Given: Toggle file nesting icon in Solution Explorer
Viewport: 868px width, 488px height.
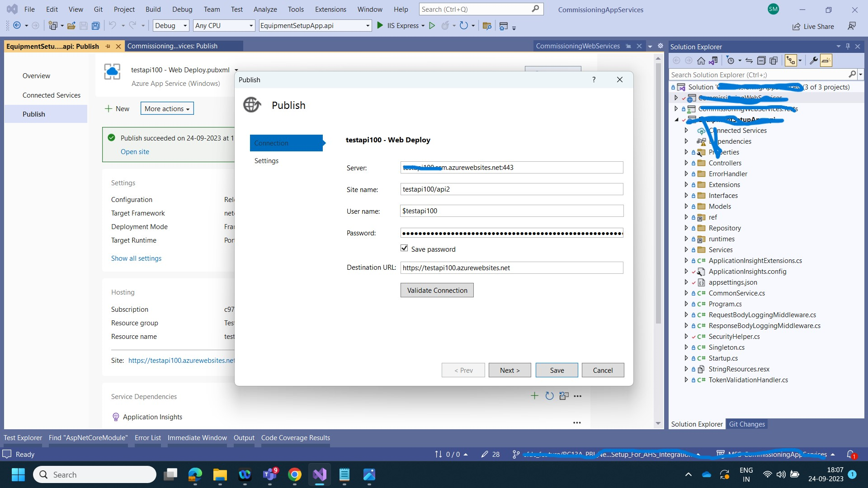Looking at the screenshot, I should coord(791,61).
